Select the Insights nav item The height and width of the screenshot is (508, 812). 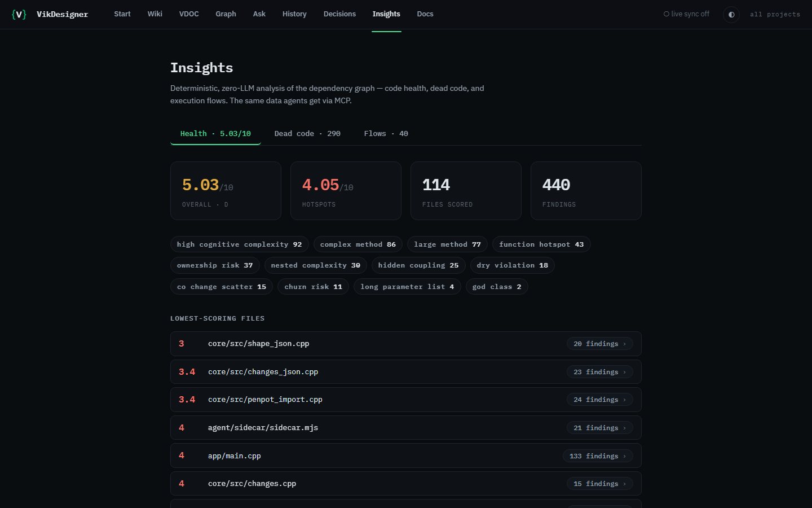pyautogui.click(x=386, y=14)
